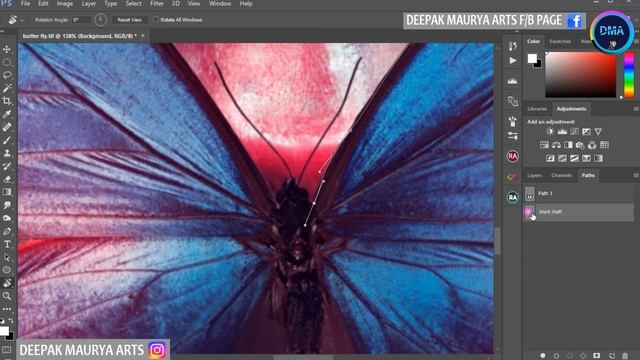Select the Elliptical Marquee tool
Image resolution: width=640 pixels, height=360 pixels.
[x=7, y=62]
